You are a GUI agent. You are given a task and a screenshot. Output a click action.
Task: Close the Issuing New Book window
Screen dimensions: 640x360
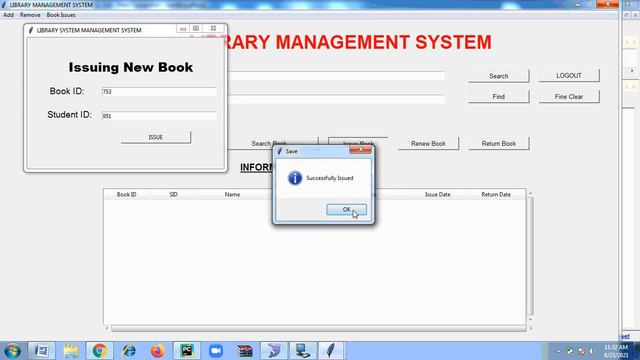click(x=213, y=29)
